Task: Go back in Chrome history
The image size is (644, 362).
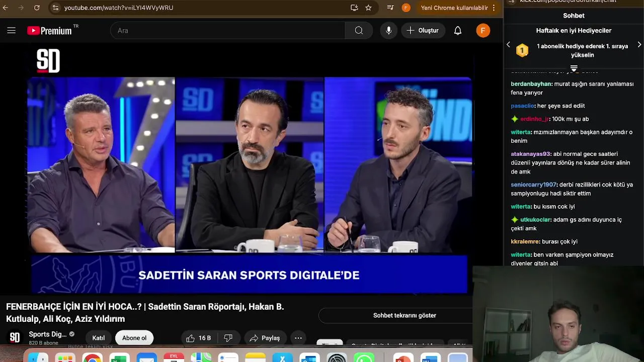Action: click(6, 8)
